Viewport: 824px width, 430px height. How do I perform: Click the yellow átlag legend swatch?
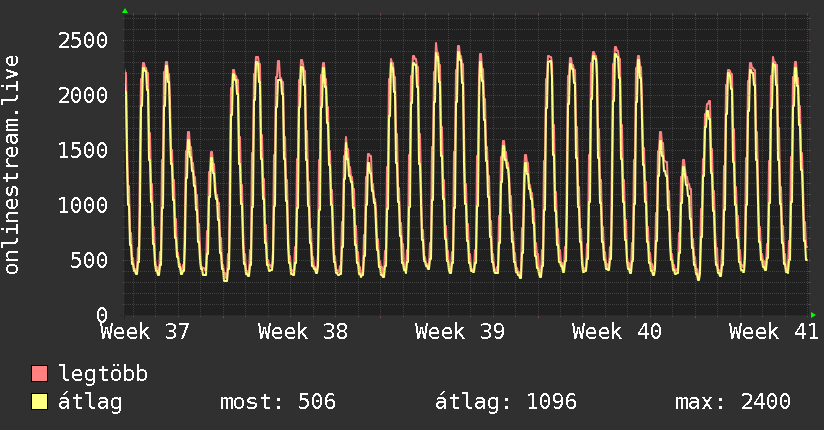click(39, 402)
